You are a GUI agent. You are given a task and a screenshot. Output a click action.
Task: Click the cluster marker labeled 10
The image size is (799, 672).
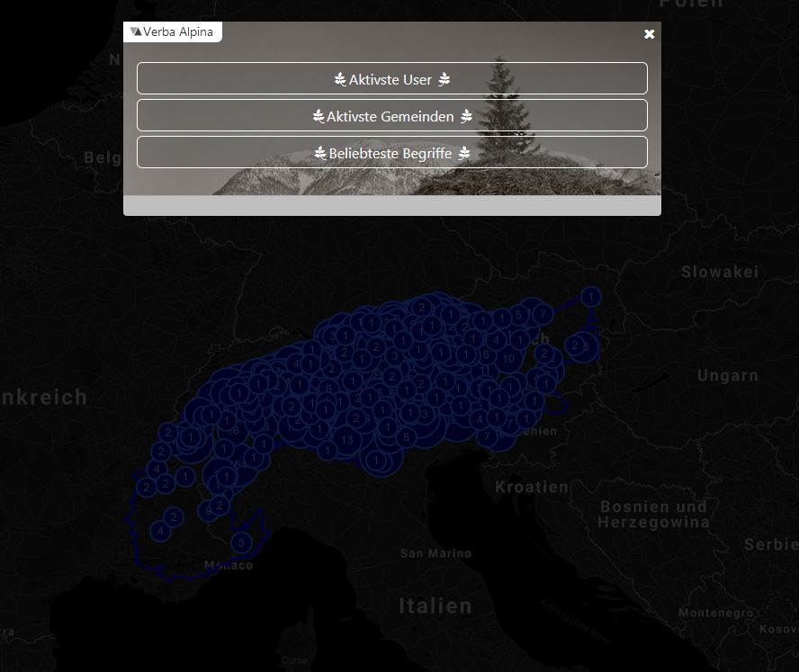tap(509, 358)
